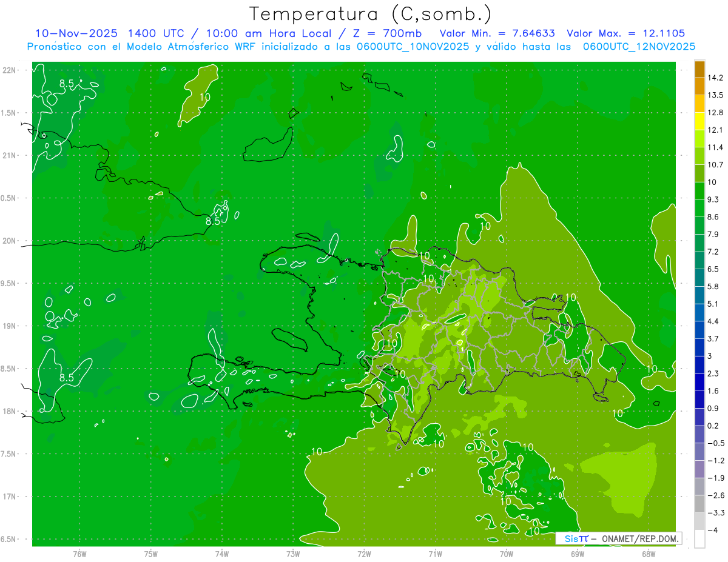Click the longitude axis label "75W"
Viewport: 728px width, 562px height.
(x=151, y=554)
